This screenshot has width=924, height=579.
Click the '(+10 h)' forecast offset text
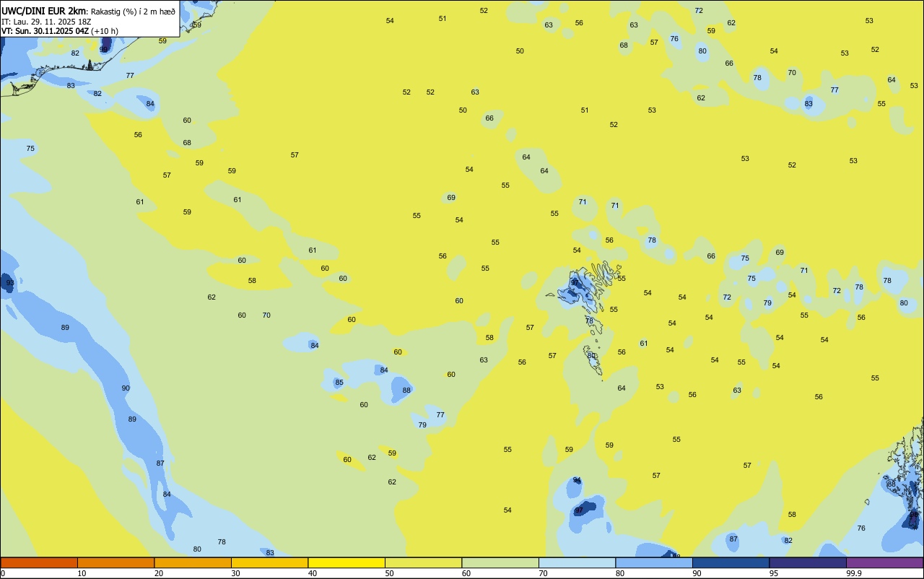coord(105,31)
